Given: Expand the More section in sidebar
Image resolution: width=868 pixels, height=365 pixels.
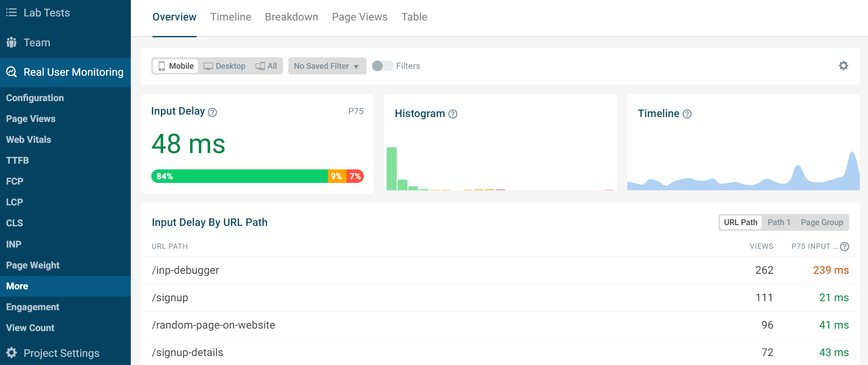Looking at the screenshot, I should point(17,286).
